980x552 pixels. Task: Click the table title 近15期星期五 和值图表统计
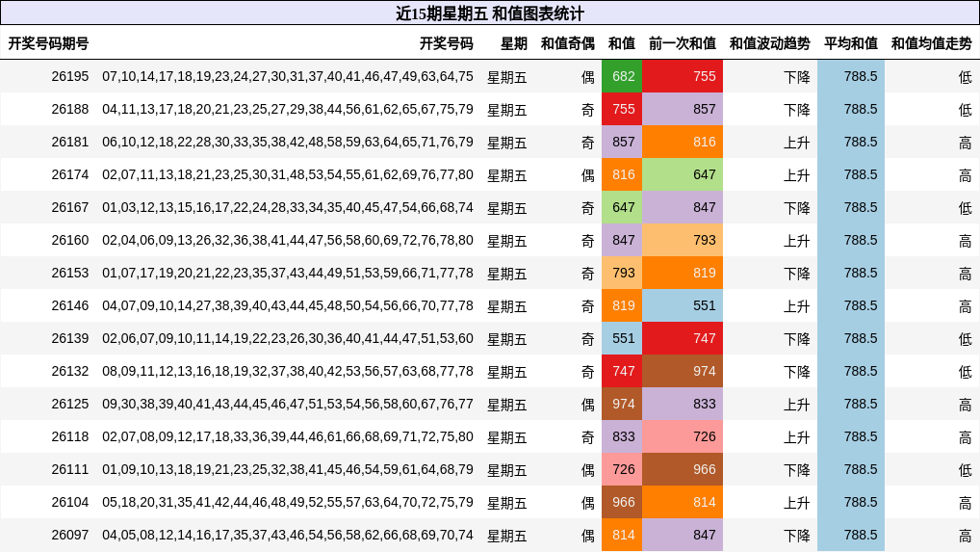490,13
